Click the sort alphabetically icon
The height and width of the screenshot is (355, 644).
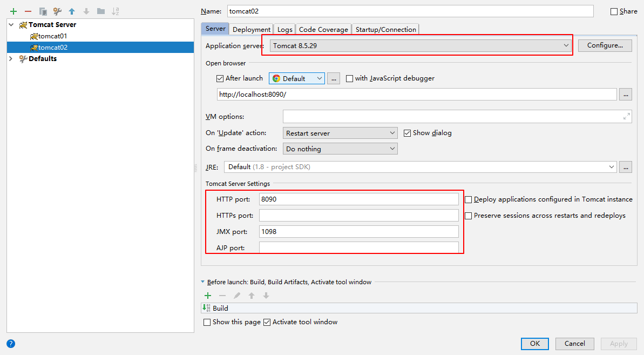pyautogui.click(x=115, y=11)
